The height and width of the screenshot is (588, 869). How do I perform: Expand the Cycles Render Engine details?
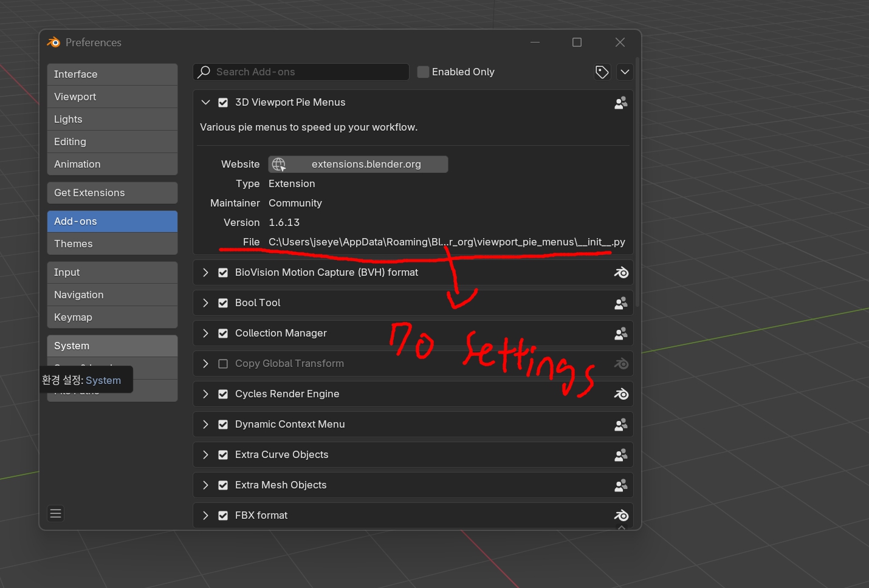point(205,394)
